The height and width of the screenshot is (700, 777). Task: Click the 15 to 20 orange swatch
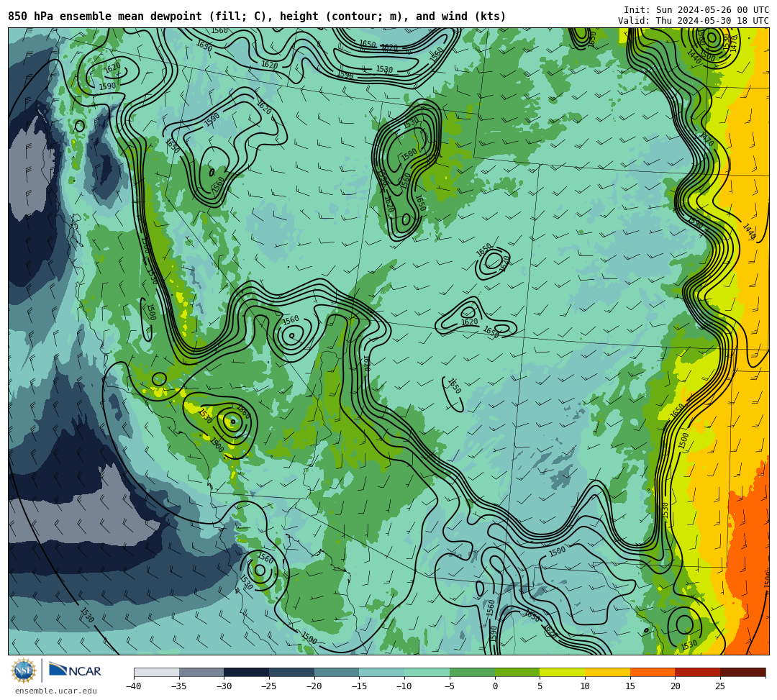(x=653, y=672)
